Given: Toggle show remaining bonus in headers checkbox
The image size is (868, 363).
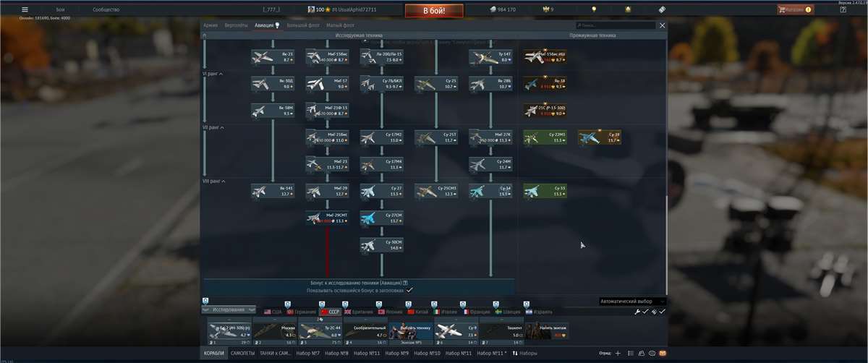Looking at the screenshot, I should click(409, 289).
